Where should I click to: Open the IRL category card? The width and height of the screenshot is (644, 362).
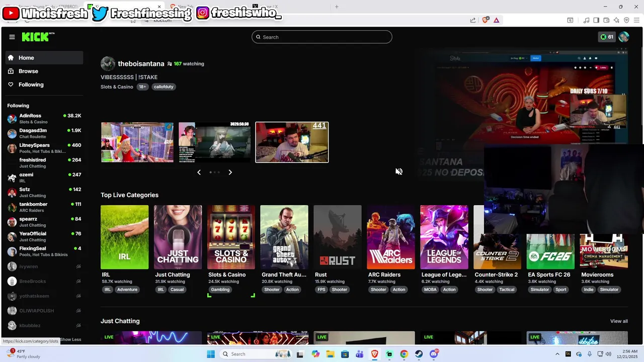124,237
